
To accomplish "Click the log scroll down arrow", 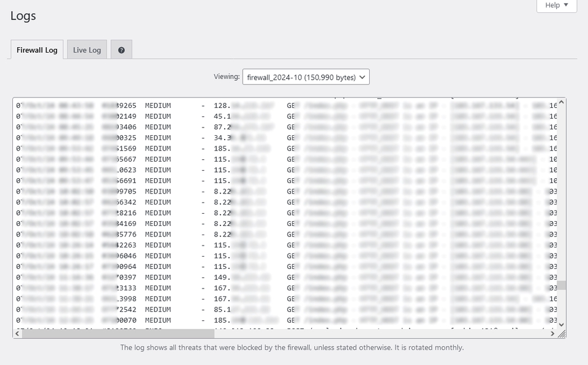I will coord(561,325).
